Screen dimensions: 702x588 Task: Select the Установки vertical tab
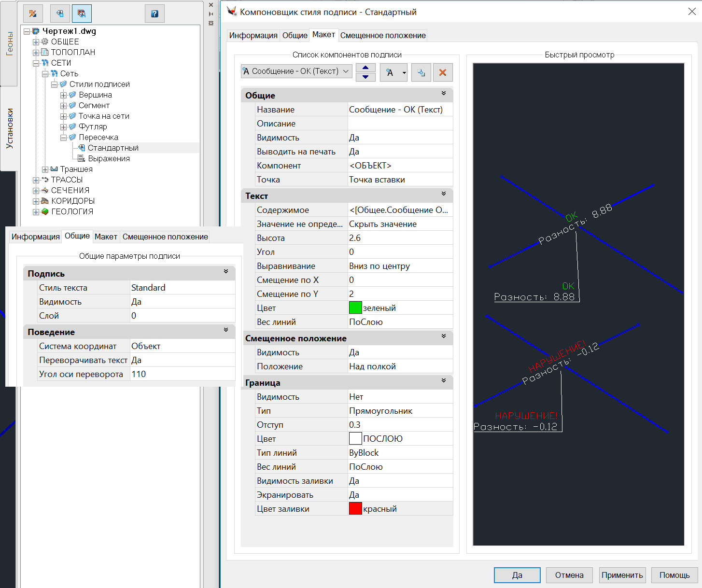(10, 128)
